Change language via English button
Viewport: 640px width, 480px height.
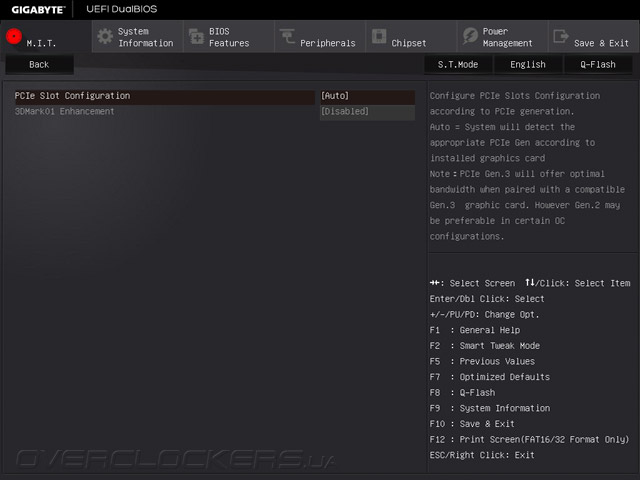coord(528,64)
